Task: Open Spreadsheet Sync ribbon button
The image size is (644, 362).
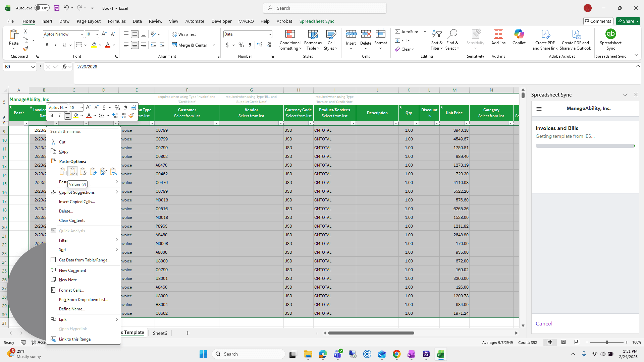Action: click(x=610, y=40)
